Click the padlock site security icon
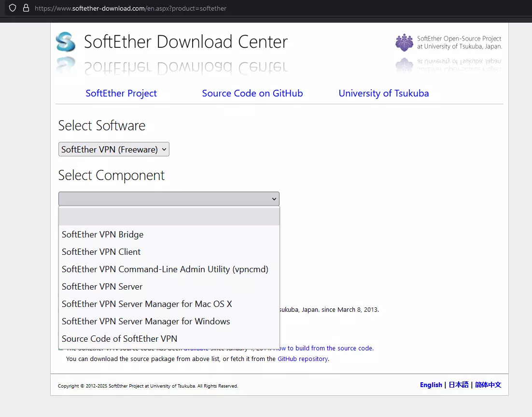The height and width of the screenshot is (417, 532). coord(26,8)
